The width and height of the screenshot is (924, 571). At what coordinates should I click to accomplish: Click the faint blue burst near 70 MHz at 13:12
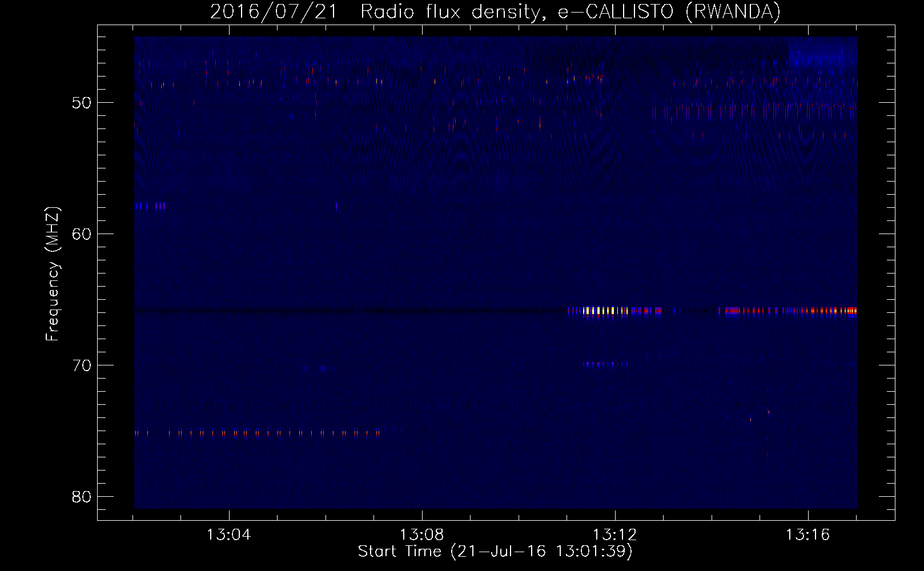tap(605, 364)
